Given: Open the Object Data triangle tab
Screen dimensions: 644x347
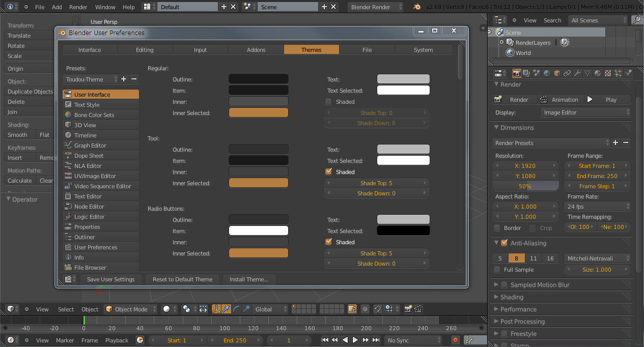Looking at the screenshot, I should pyautogui.click(x=587, y=73).
